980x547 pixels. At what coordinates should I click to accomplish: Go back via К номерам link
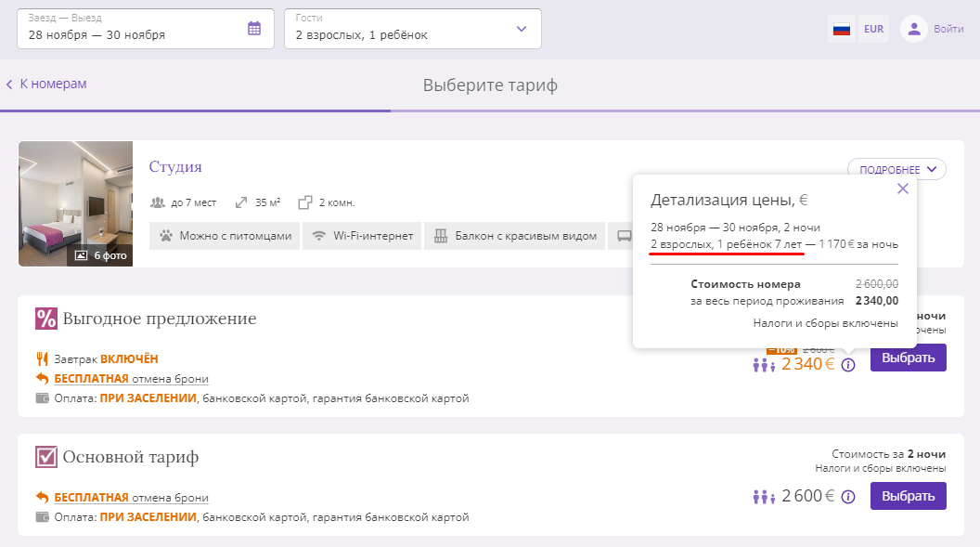pyautogui.click(x=47, y=84)
